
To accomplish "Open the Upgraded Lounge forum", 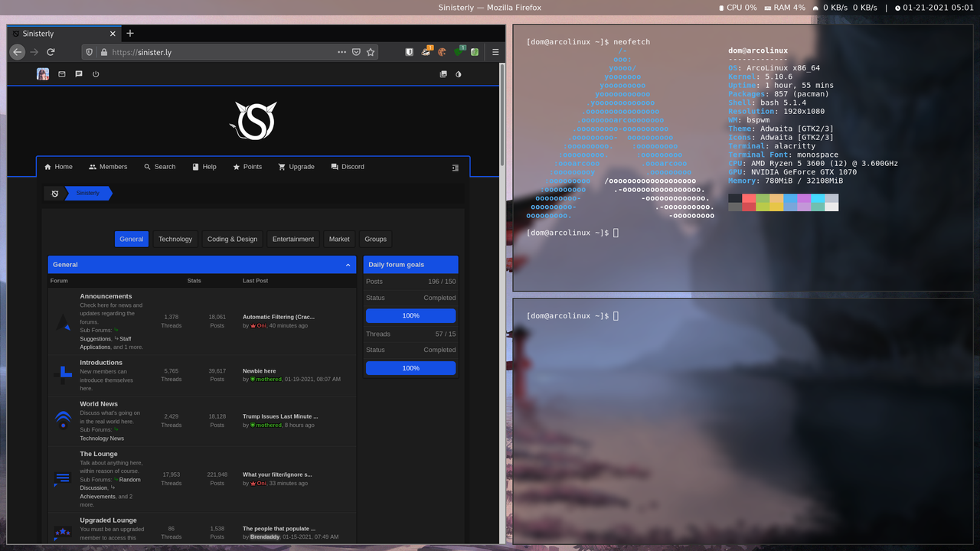I will [x=108, y=520].
